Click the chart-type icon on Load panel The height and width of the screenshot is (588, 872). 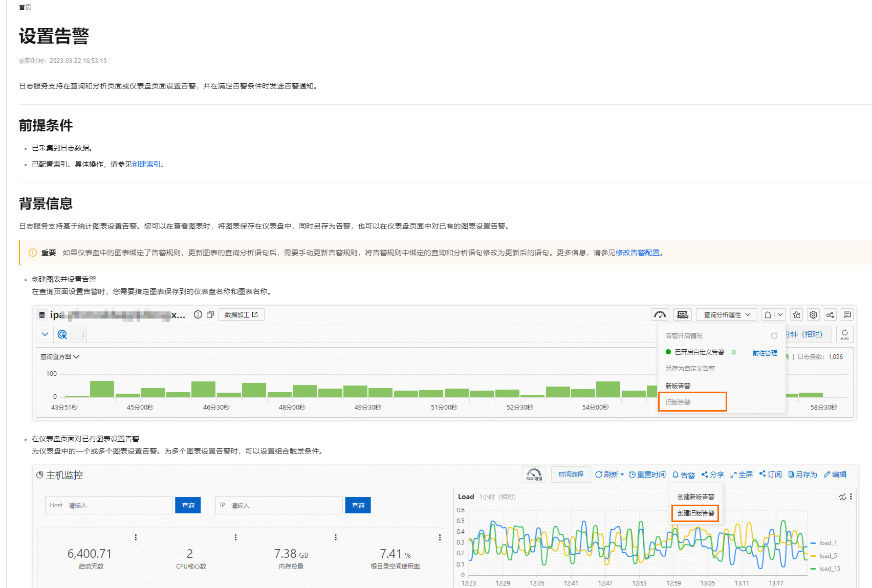click(842, 497)
